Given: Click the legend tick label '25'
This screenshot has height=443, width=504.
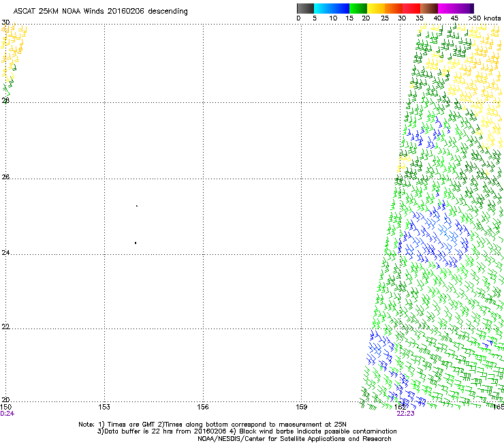Looking at the screenshot, I should (x=385, y=18).
